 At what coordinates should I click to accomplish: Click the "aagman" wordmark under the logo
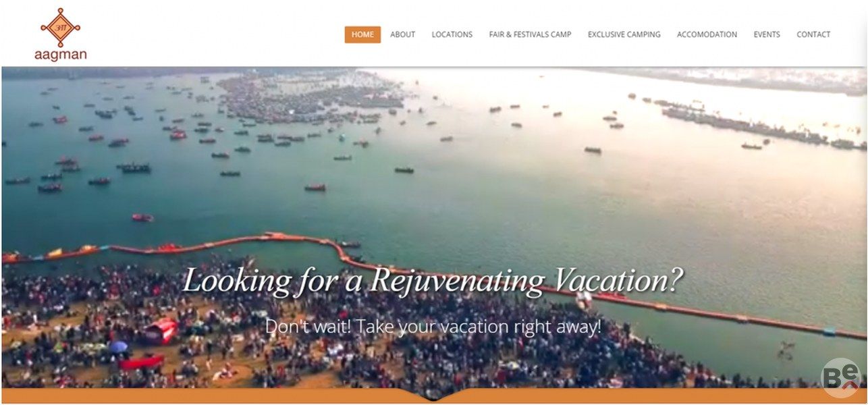pos(61,55)
